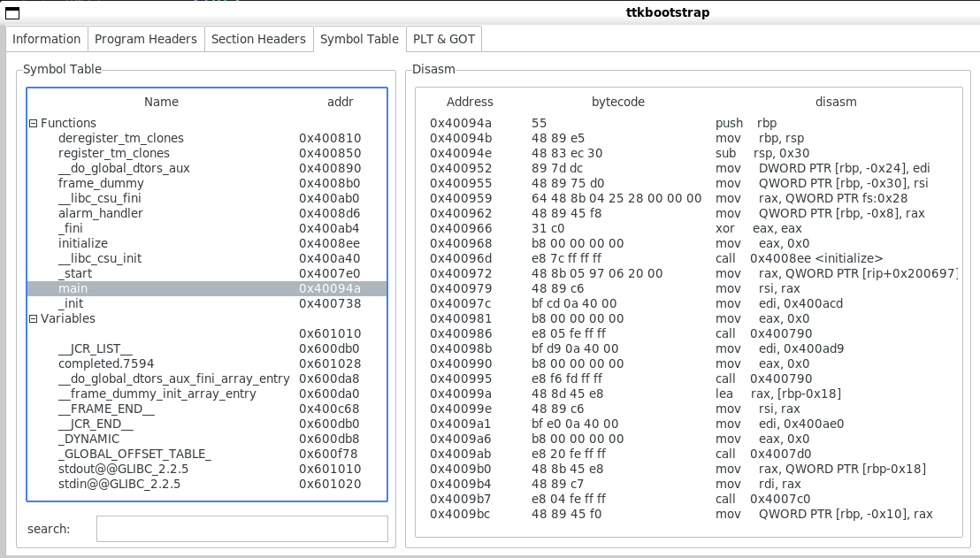
Task: Select the initialize function in the symbol list
Action: click(207, 243)
